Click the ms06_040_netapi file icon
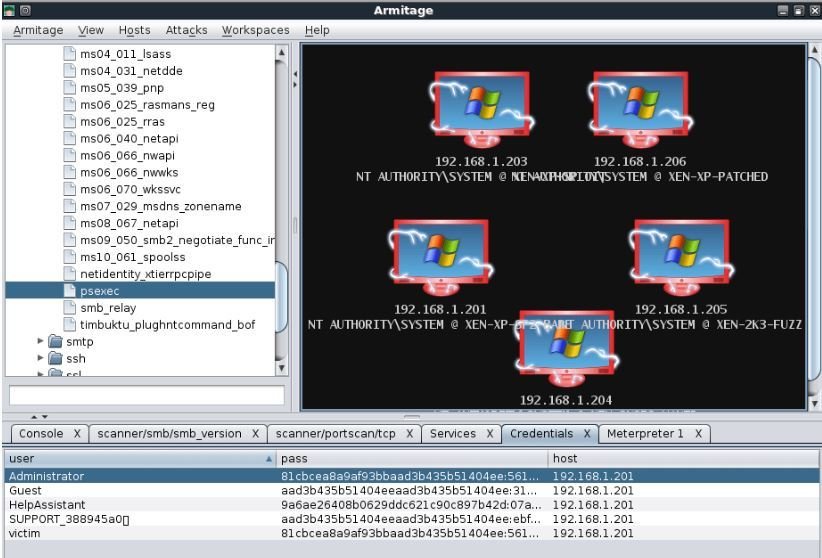The image size is (822, 558). (x=69, y=138)
